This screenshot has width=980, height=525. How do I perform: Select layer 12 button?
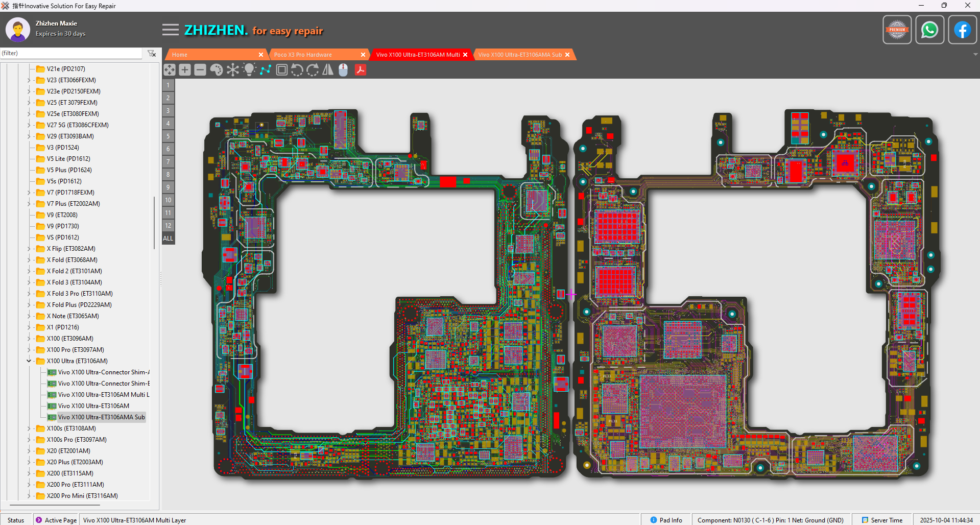[x=168, y=226]
